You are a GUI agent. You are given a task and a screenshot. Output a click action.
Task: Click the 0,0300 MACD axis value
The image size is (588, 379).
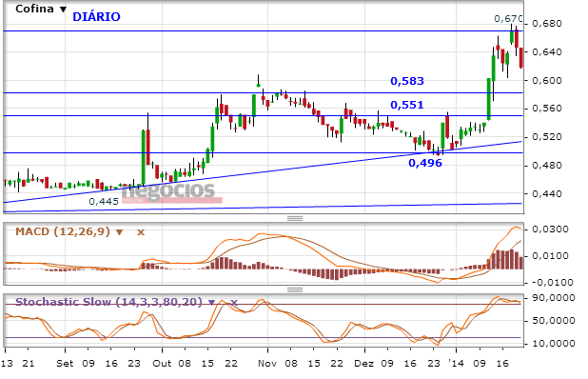click(551, 229)
